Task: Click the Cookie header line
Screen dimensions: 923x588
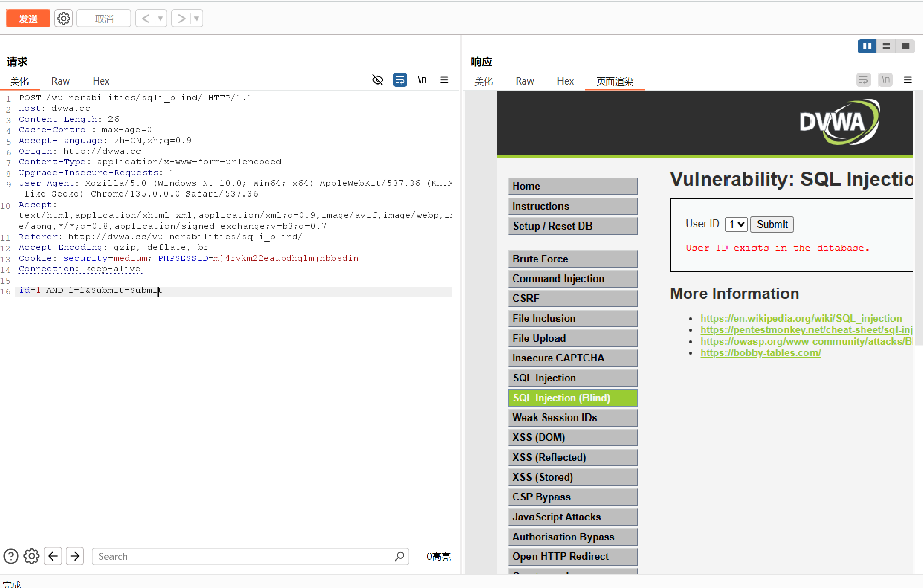Action: pyautogui.click(x=188, y=258)
